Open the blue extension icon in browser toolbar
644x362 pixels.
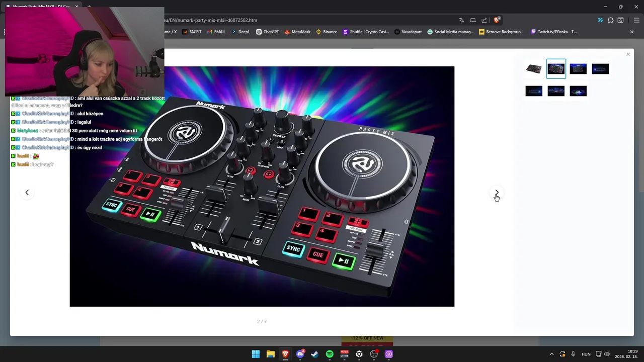click(x=600, y=20)
